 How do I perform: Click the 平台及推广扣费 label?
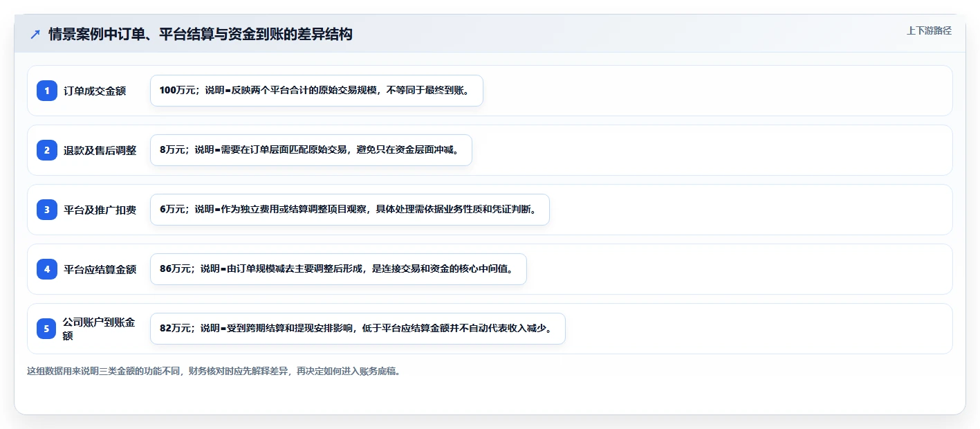coord(100,210)
